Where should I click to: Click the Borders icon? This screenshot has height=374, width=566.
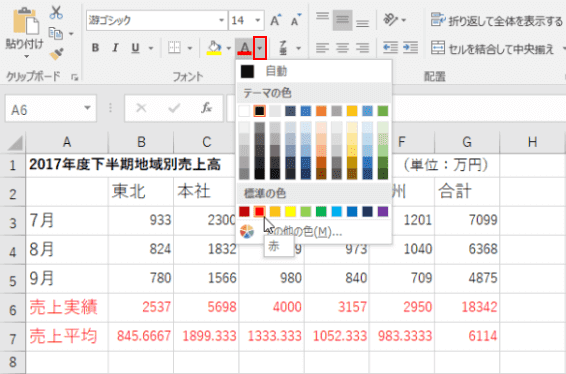[x=174, y=48]
